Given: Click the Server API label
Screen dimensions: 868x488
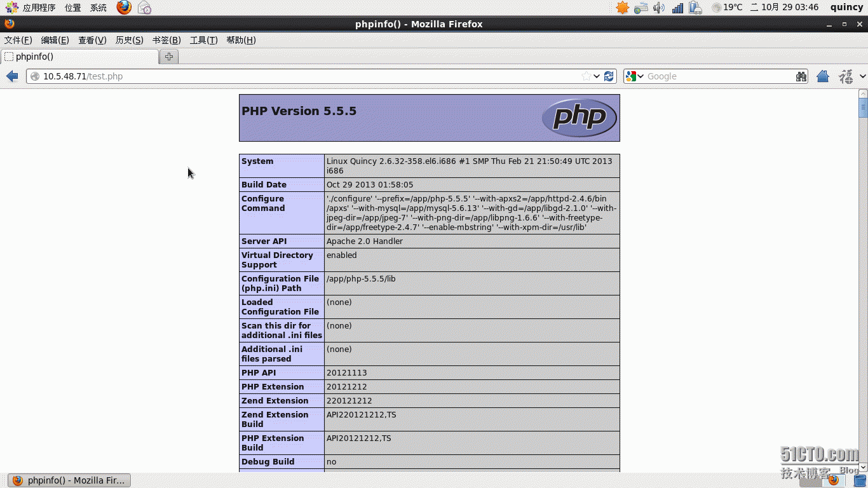Looking at the screenshot, I should [x=264, y=241].
